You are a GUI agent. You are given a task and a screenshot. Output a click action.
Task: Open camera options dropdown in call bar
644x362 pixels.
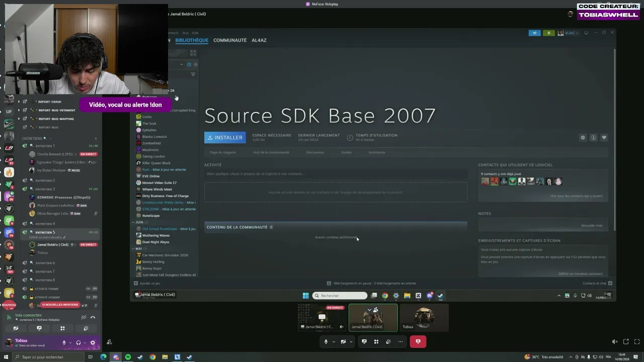tap(351, 342)
